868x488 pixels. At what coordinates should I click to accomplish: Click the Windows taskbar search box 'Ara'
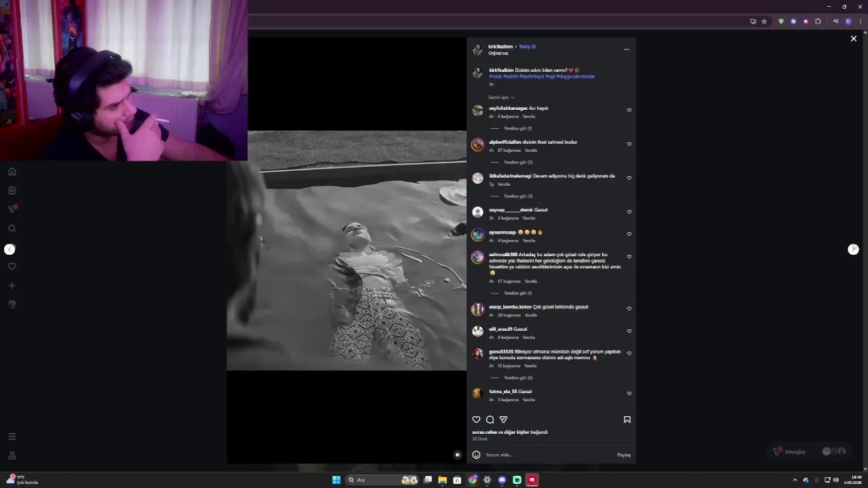coord(382,480)
